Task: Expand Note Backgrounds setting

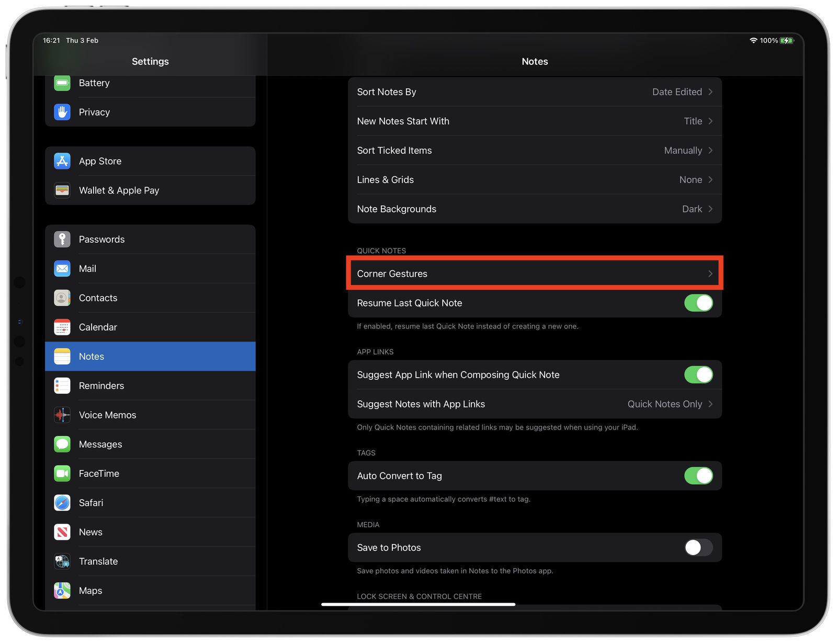Action: click(534, 209)
